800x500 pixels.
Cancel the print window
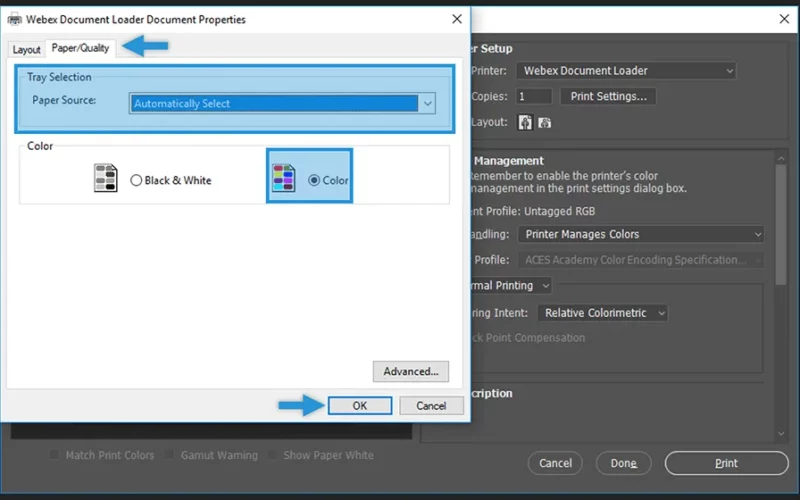click(555, 463)
